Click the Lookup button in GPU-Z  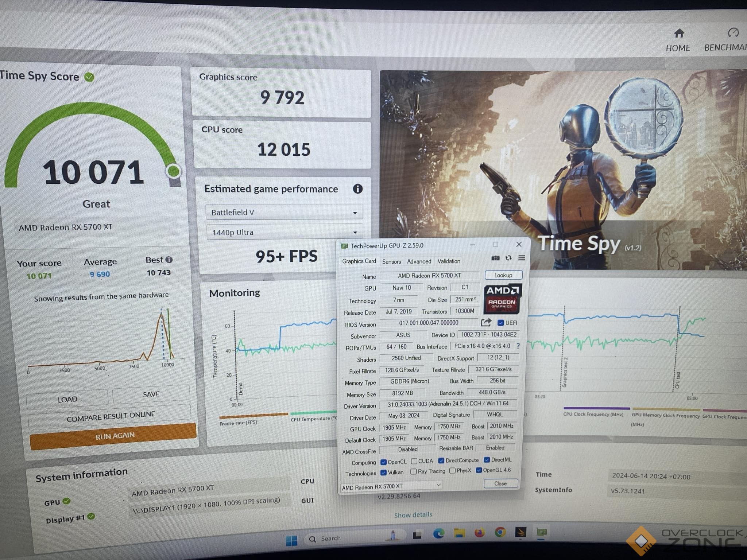[x=503, y=275]
